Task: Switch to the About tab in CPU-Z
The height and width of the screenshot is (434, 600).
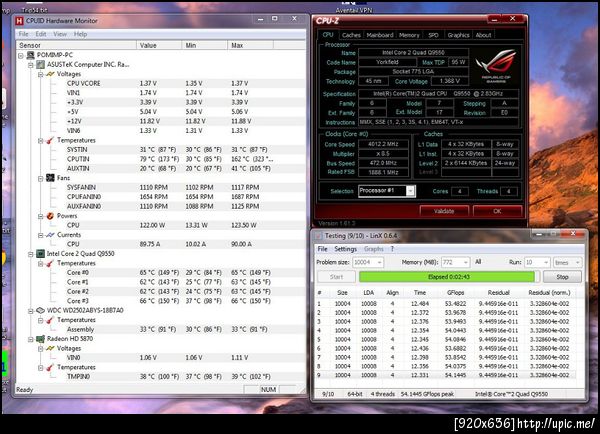Action: pyautogui.click(x=483, y=35)
